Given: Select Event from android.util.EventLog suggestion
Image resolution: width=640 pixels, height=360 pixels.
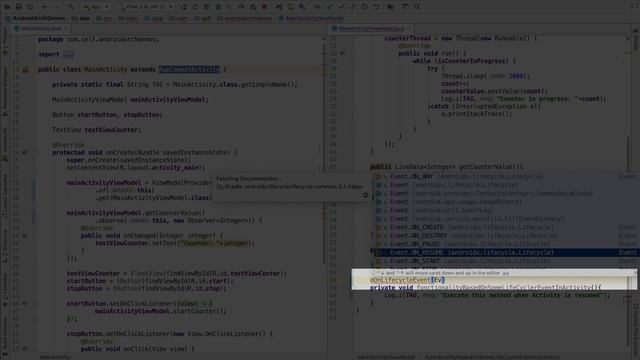Looking at the screenshot, I should tap(505, 211).
